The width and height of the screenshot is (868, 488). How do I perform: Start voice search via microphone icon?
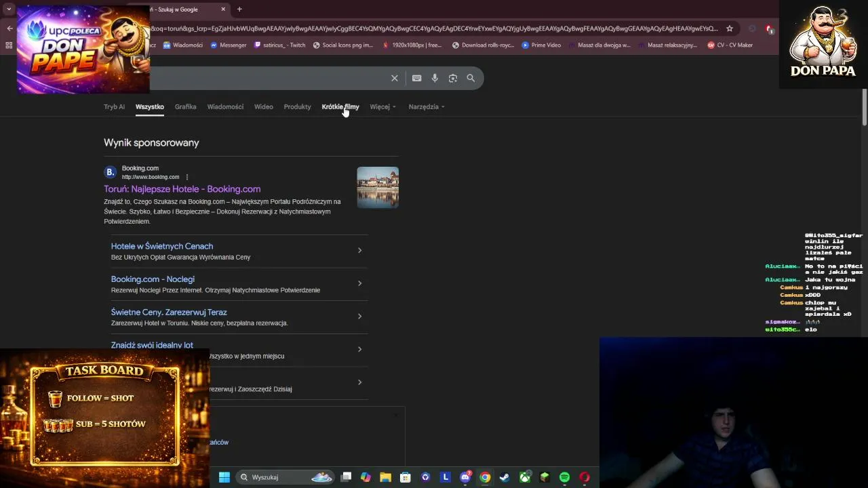435,78
